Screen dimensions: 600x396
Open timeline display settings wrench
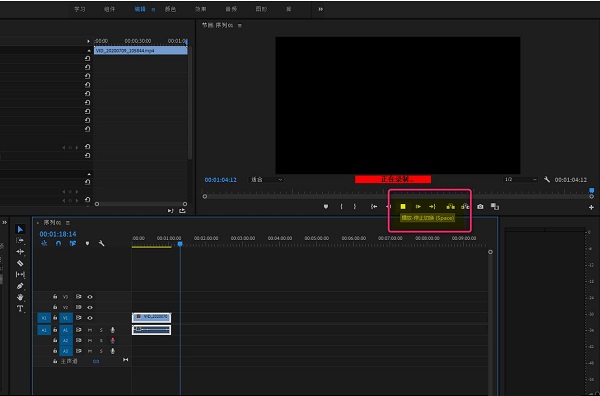click(101, 243)
